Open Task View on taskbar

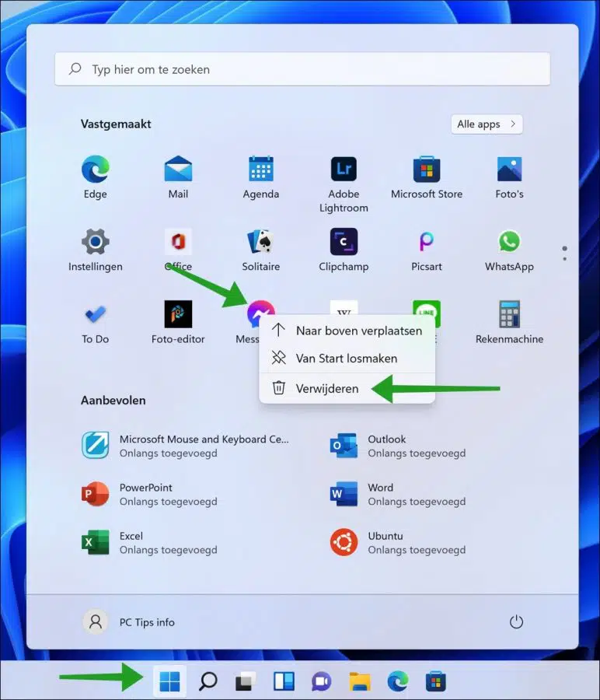click(x=246, y=681)
